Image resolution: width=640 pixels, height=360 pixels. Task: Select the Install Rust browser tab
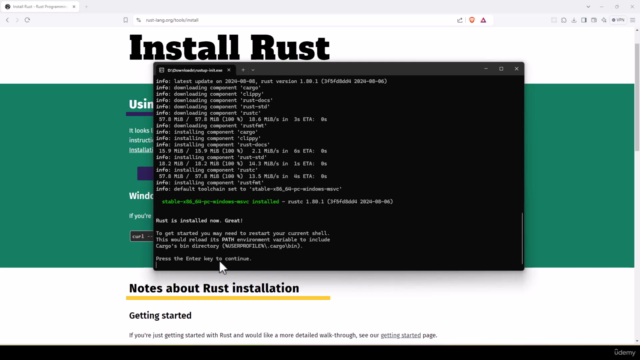(40, 7)
